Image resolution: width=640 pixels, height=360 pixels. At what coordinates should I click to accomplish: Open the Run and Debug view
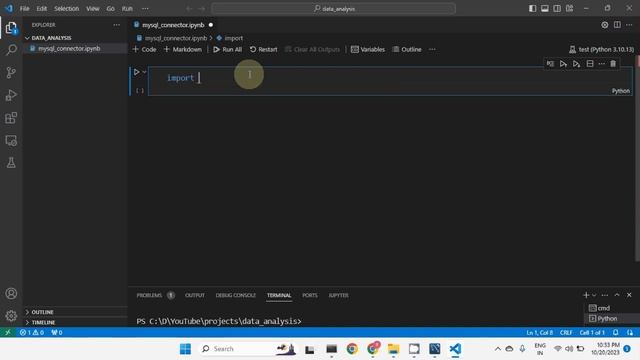11,95
